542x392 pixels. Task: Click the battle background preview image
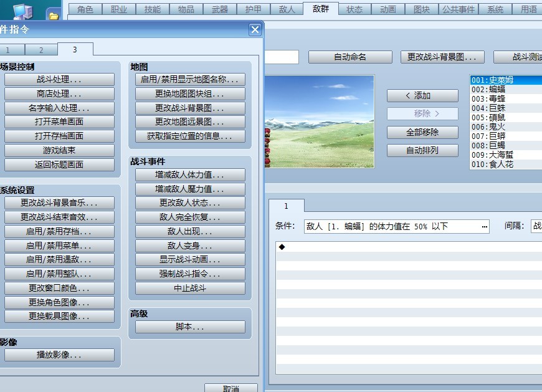[x=320, y=122]
